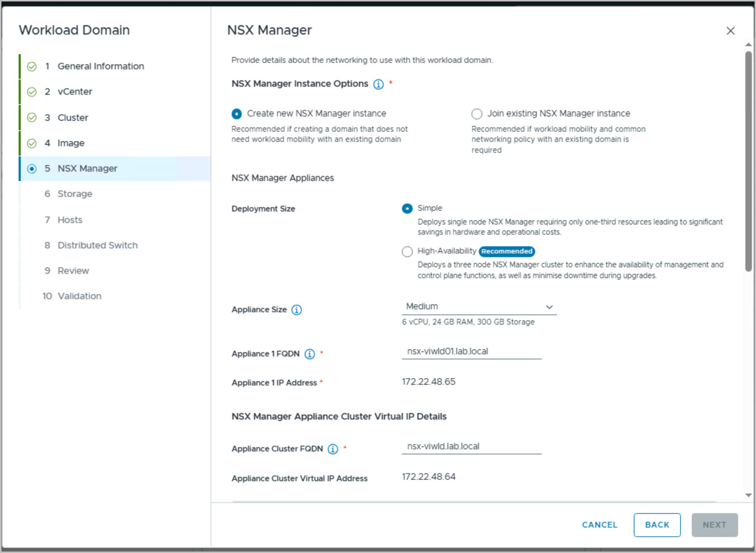Click the info icon next to Appliance Size
756x553 pixels.
297,310
